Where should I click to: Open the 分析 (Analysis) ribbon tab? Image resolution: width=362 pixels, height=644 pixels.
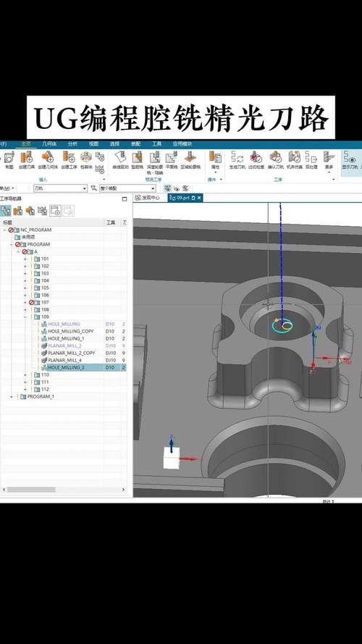pyautogui.click(x=72, y=144)
